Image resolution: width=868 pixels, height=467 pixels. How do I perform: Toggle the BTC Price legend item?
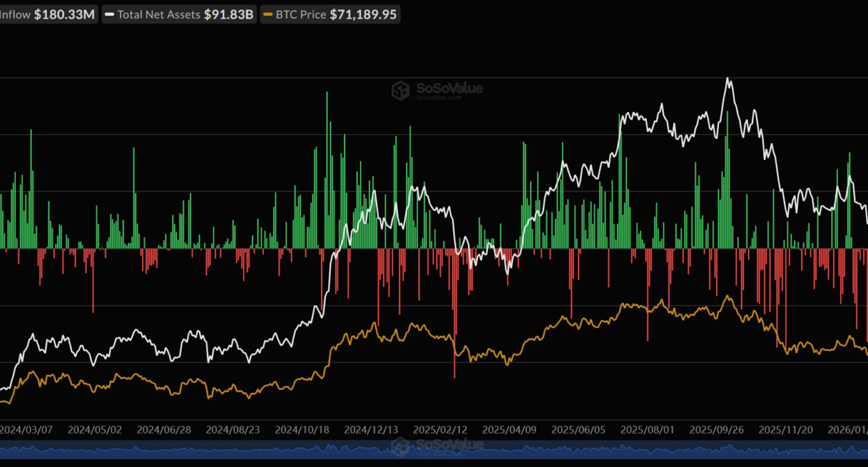click(331, 15)
